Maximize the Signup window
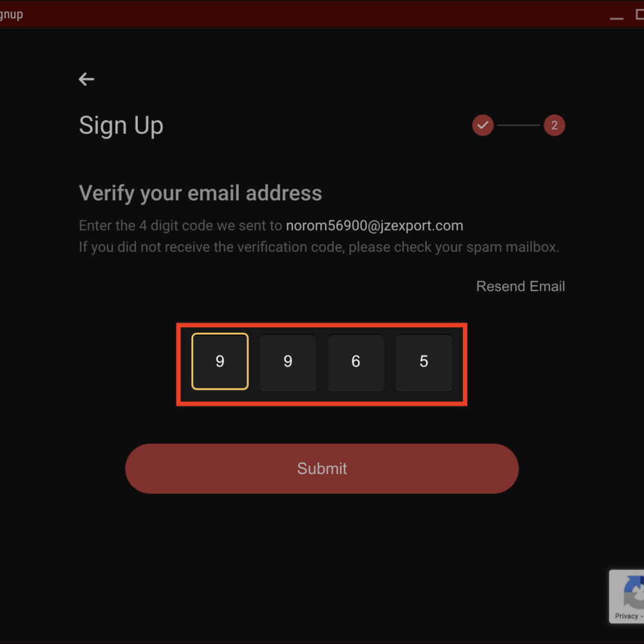 (x=639, y=15)
